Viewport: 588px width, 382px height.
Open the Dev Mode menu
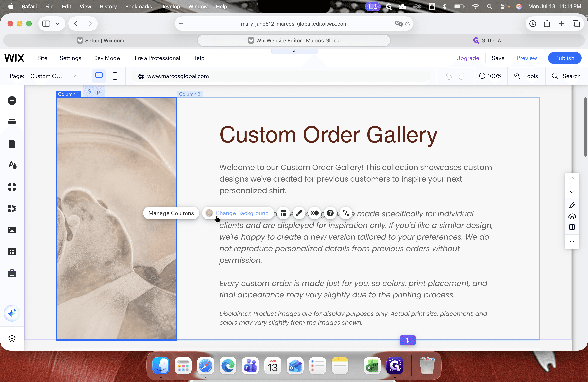coord(106,58)
